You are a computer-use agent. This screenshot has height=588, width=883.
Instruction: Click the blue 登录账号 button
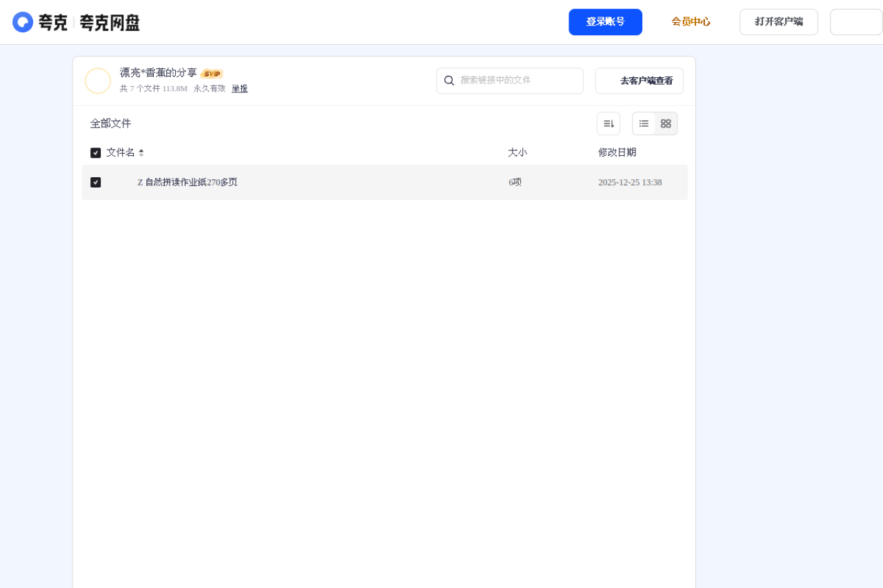(x=605, y=21)
